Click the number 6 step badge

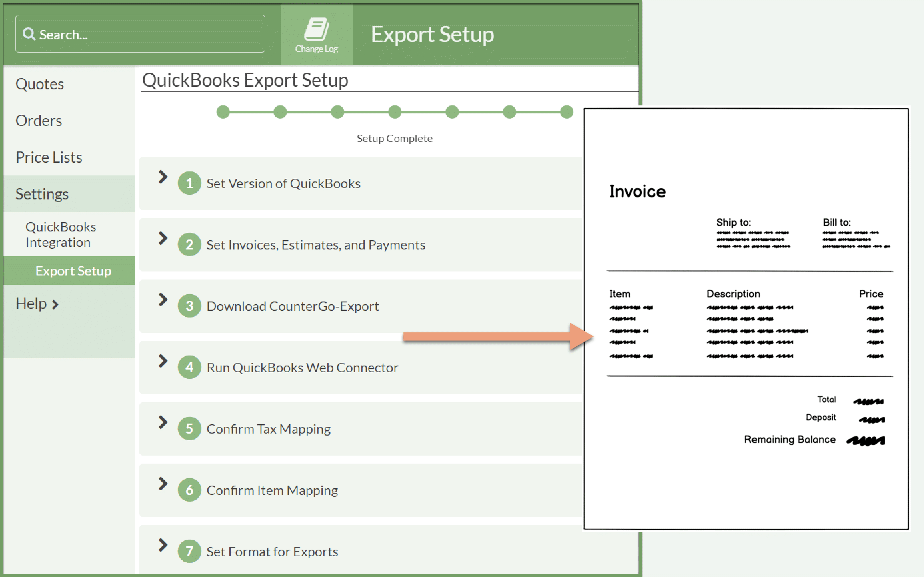click(190, 490)
